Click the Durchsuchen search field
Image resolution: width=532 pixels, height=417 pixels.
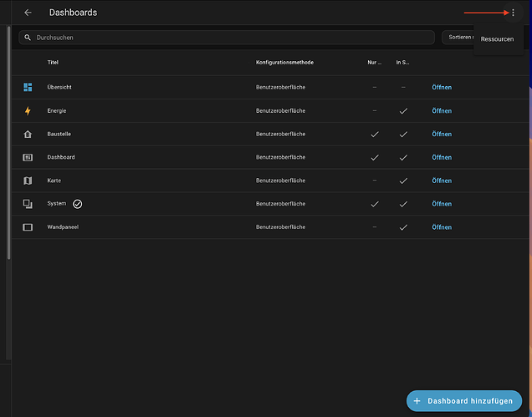coord(226,38)
